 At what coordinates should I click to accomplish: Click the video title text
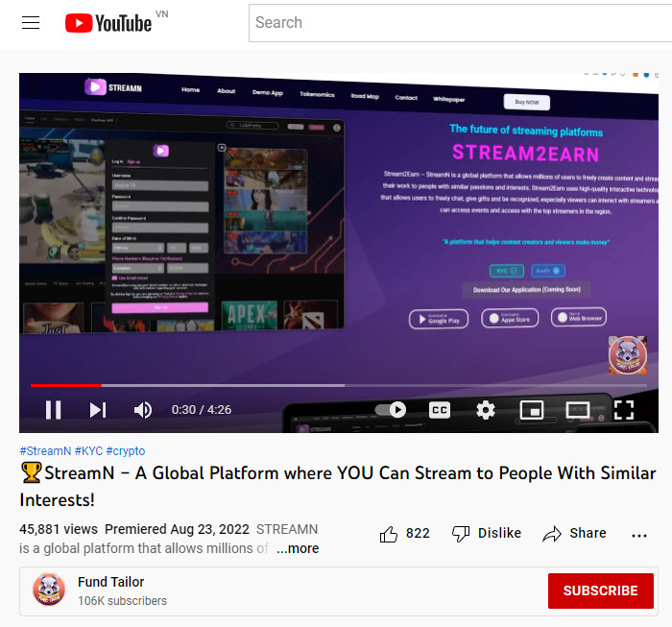coord(338,487)
